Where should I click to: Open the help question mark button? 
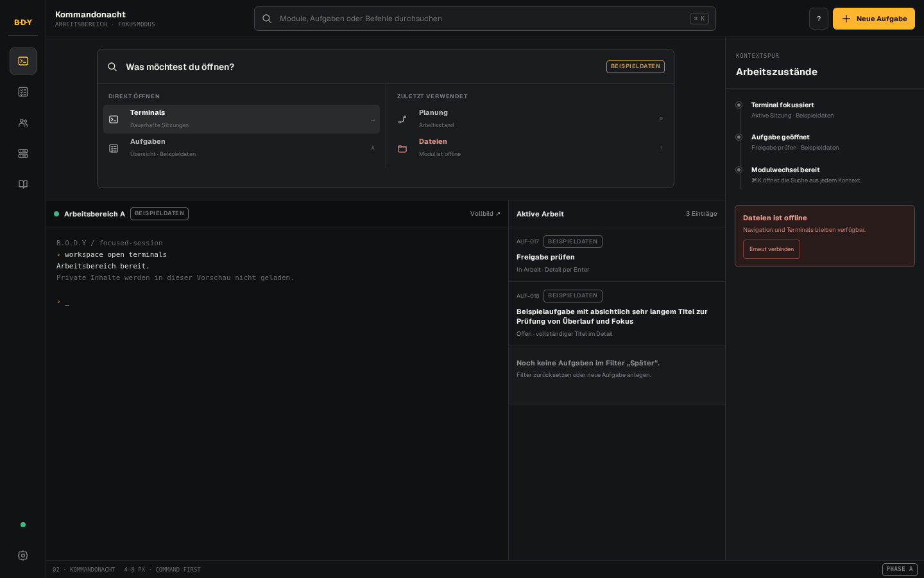point(819,19)
